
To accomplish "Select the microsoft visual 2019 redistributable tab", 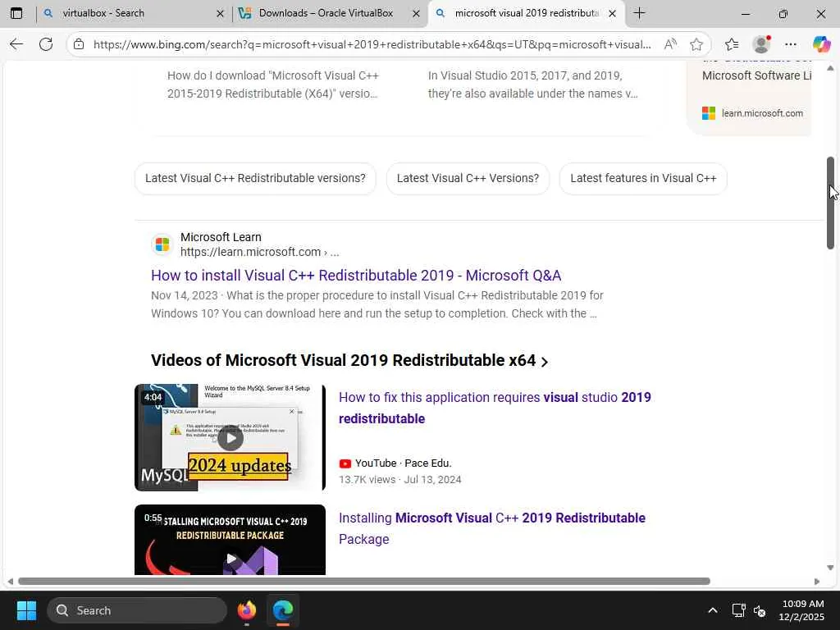I will [x=527, y=13].
